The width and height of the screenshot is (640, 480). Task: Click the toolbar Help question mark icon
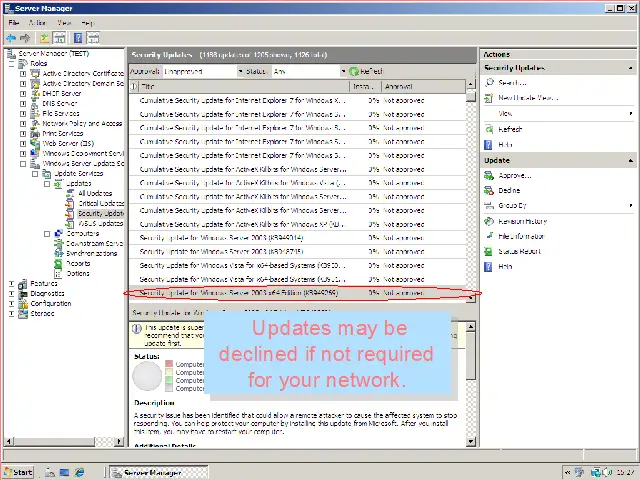[78, 38]
